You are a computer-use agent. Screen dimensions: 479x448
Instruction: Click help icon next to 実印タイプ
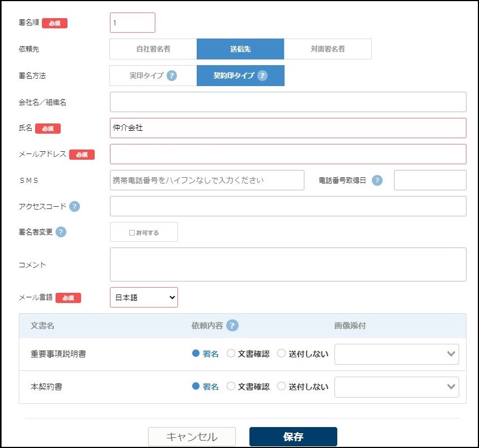pyautogui.click(x=172, y=76)
